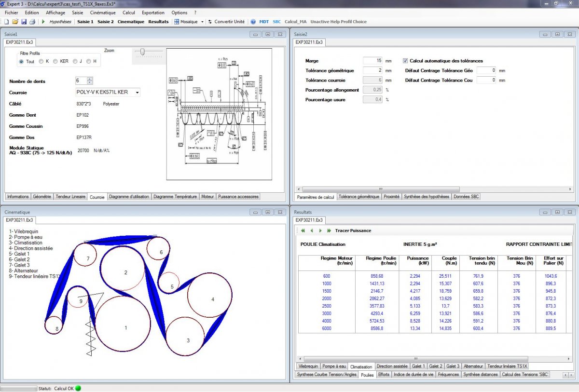
Task: Click the Tracer Puissance button
Action: [x=353, y=230]
